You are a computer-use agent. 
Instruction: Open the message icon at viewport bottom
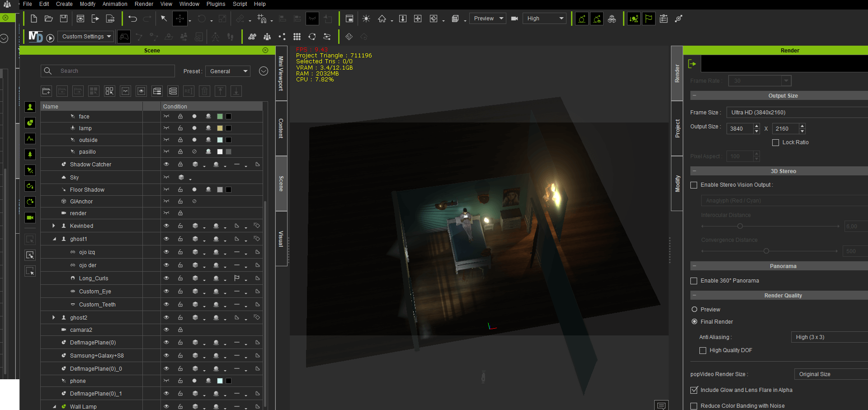point(661,405)
